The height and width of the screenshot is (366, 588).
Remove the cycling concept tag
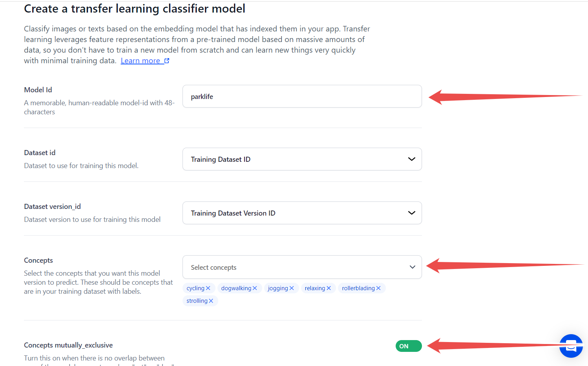point(208,288)
